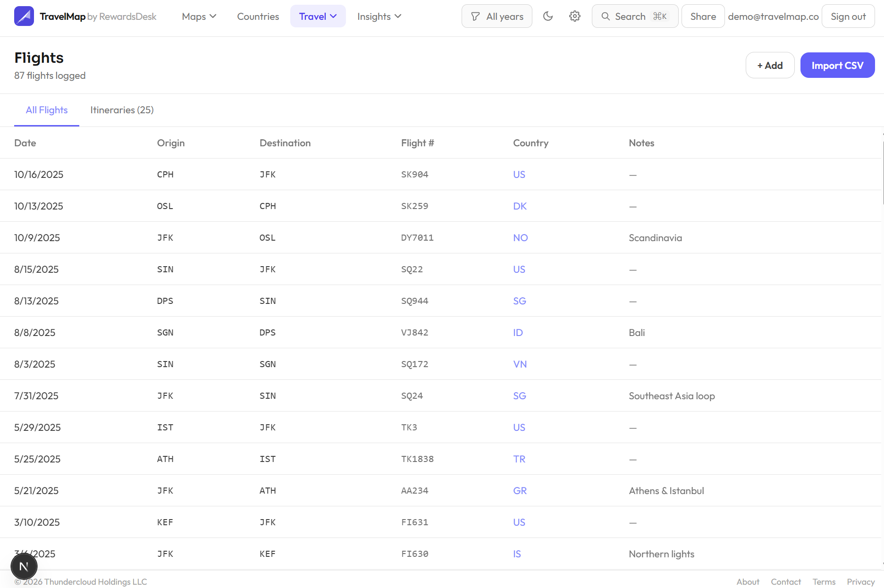Viewport: 884px width, 588px height.
Task: Toggle dark mode with moon icon
Action: (547, 17)
